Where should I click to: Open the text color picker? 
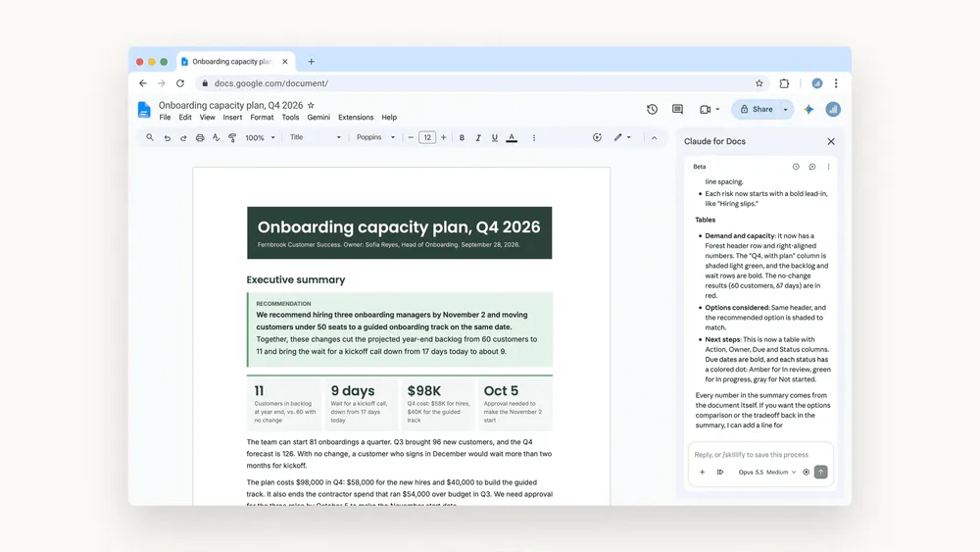(512, 137)
